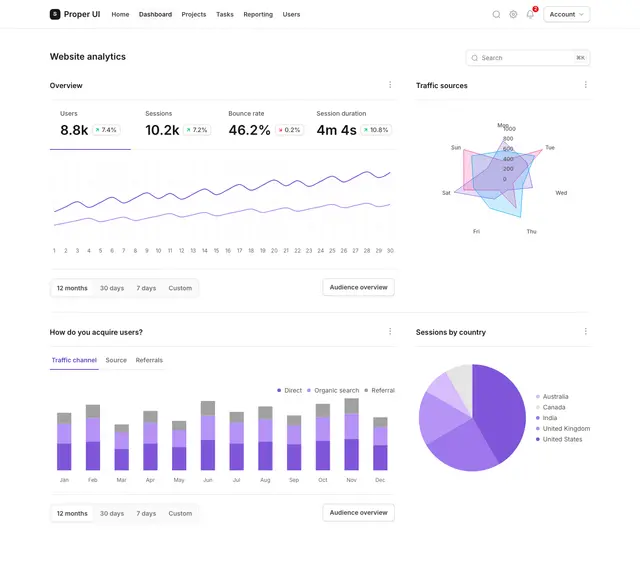This screenshot has height=566, width=640.
Task: Open Traffic sources three-dot menu
Action: tap(586, 84)
